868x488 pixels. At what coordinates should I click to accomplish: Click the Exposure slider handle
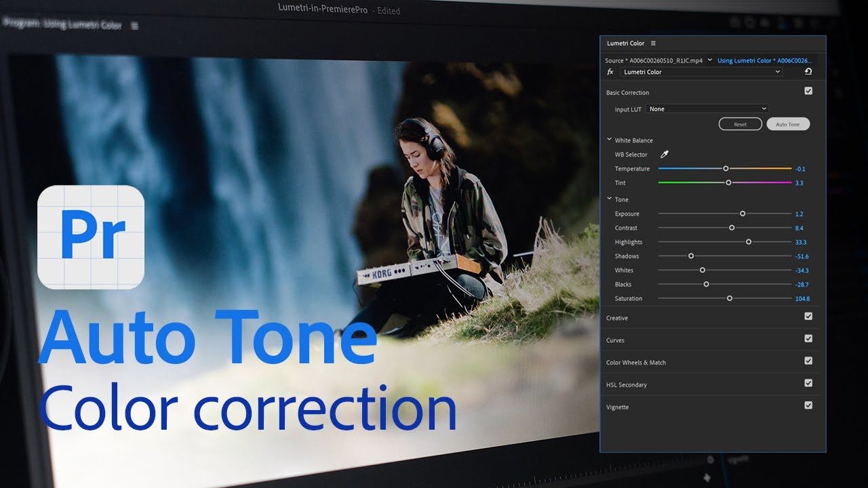[x=743, y=213]
